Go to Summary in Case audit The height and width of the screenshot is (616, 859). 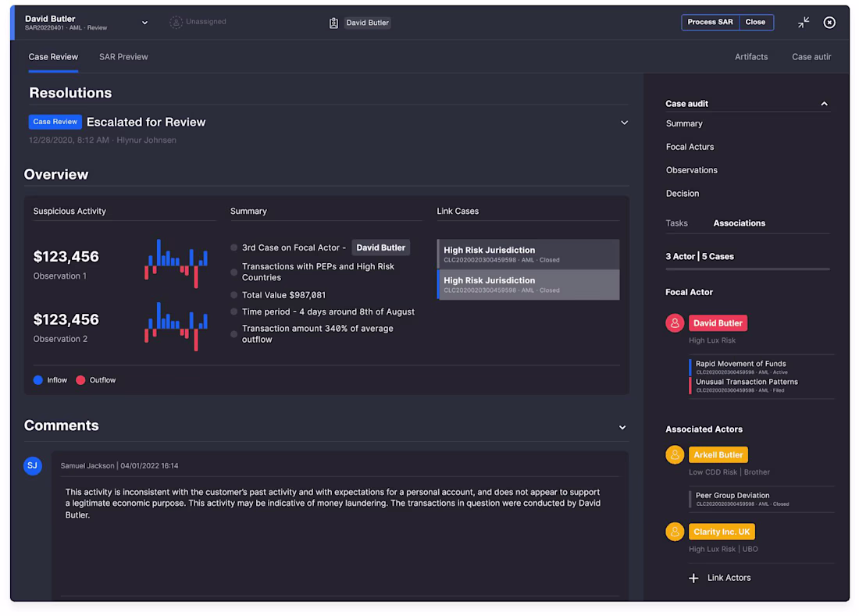coord(684,124)
